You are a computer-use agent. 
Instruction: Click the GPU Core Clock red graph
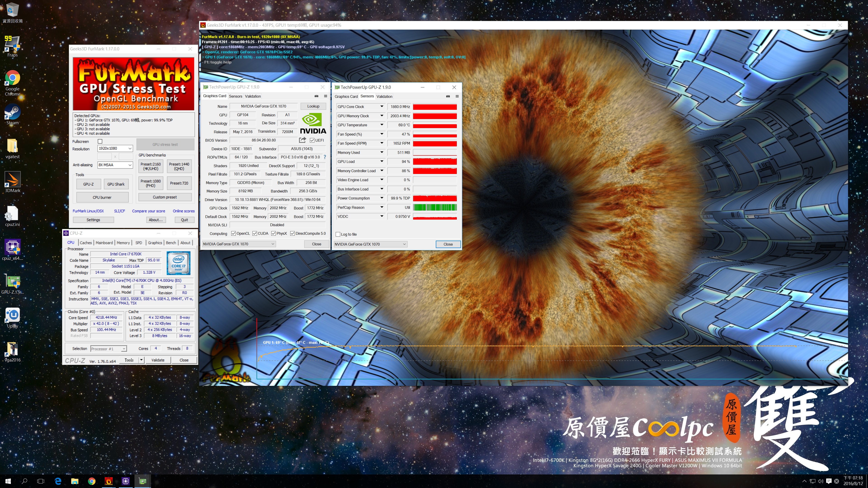(435, 107)
